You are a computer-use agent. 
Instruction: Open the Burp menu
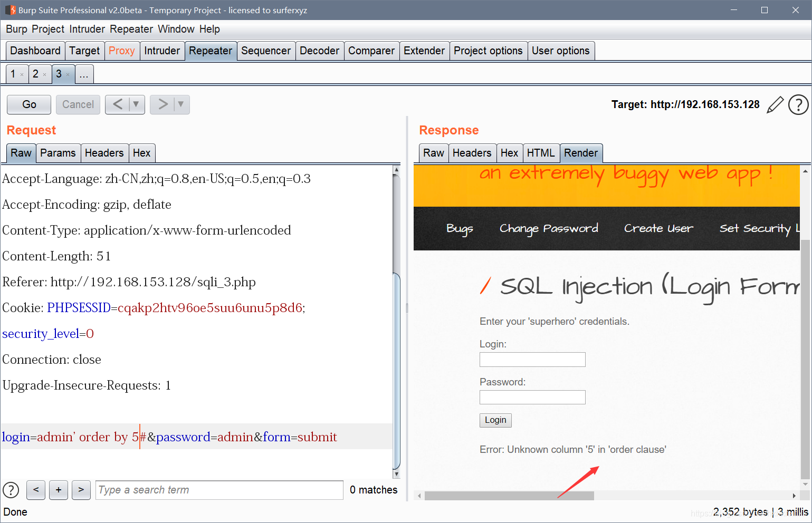16,29
